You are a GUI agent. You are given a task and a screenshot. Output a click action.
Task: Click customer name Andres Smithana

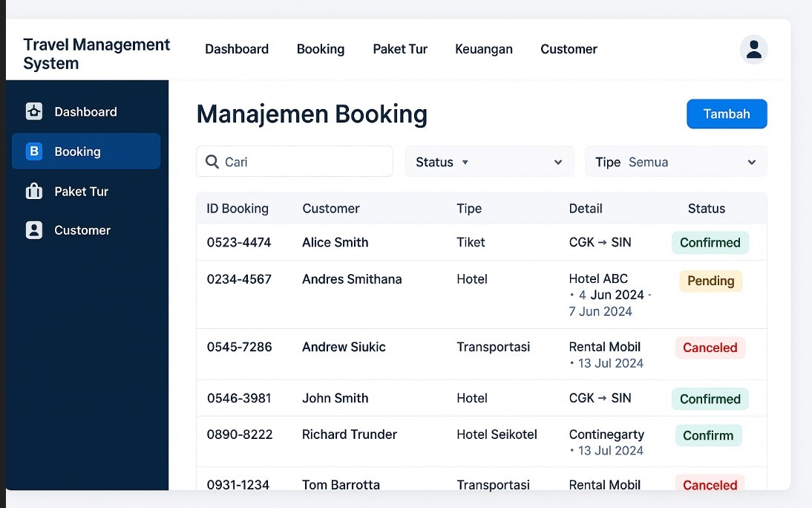click(x=352, y=279)
